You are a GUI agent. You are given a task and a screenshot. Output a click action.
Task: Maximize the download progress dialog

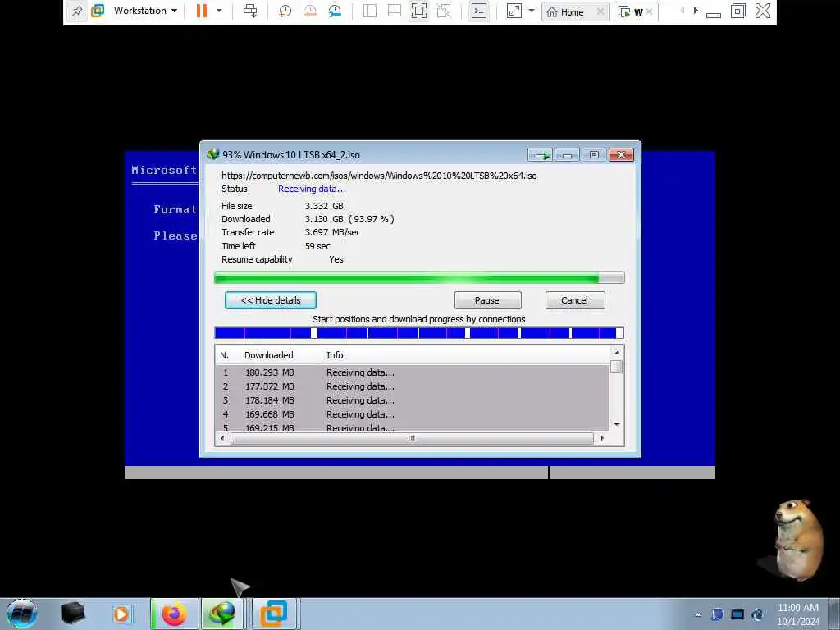pyautogui.click(x=594, y=155)
